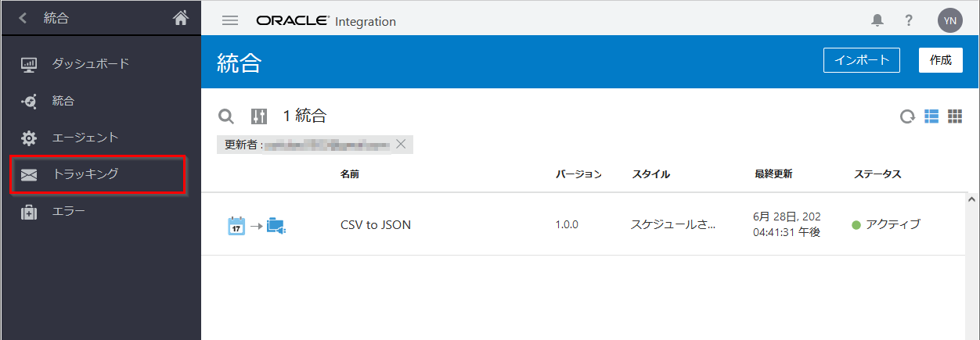This screenshot has width=980, height=340.
Task: Switch to list view
Action: coord(931,116)
